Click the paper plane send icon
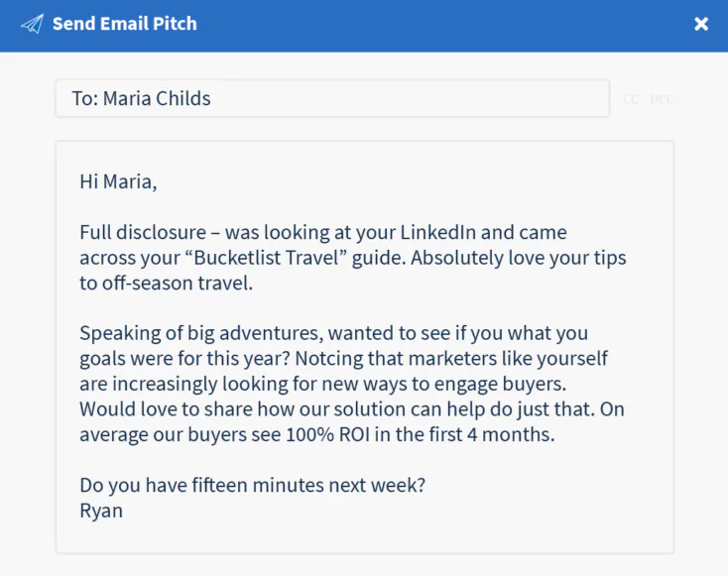 32,24
